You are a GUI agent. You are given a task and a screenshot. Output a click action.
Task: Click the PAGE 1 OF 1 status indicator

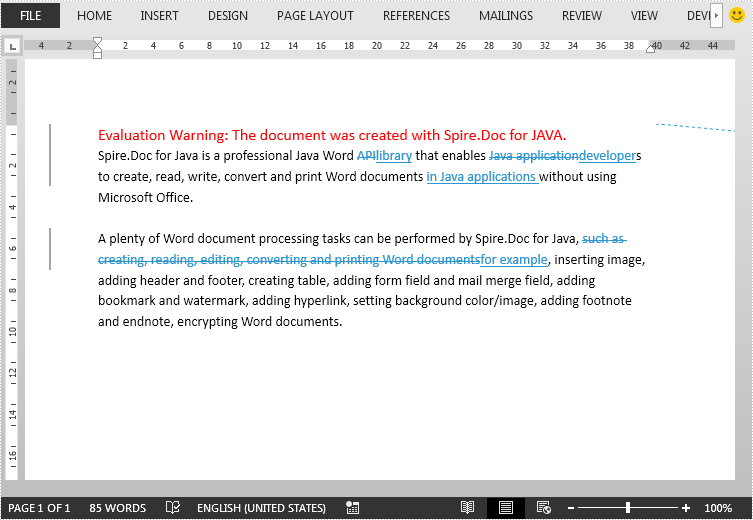pos(39,508)
